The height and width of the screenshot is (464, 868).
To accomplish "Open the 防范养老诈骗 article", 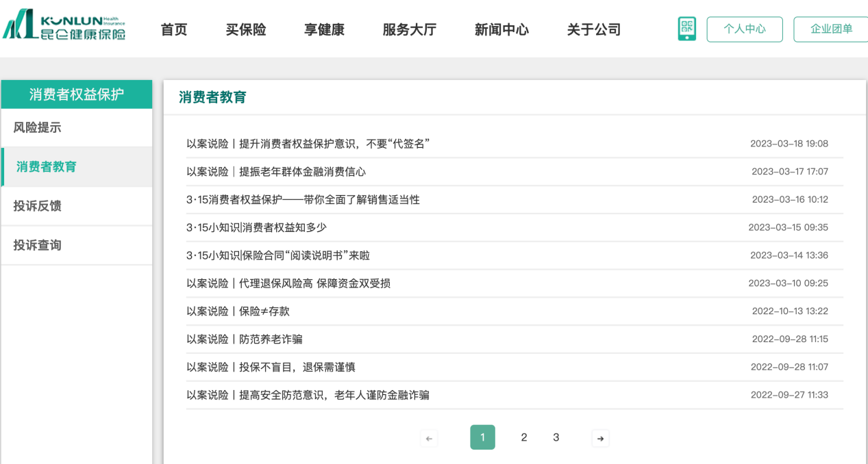I will [x=245, y=339].
